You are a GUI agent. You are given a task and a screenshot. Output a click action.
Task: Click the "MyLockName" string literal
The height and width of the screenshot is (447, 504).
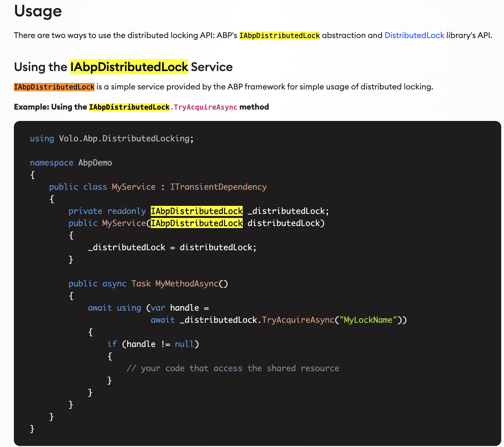tap(368, 320)
